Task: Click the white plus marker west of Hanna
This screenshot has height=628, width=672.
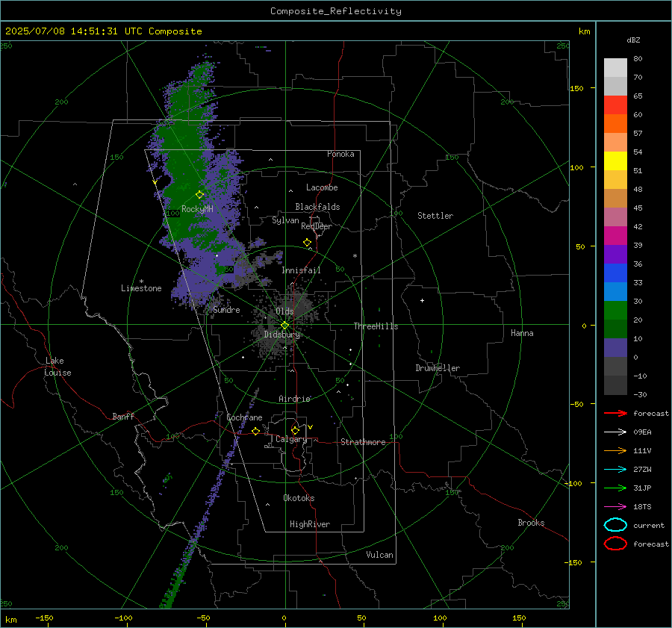Action: point(422,300)
